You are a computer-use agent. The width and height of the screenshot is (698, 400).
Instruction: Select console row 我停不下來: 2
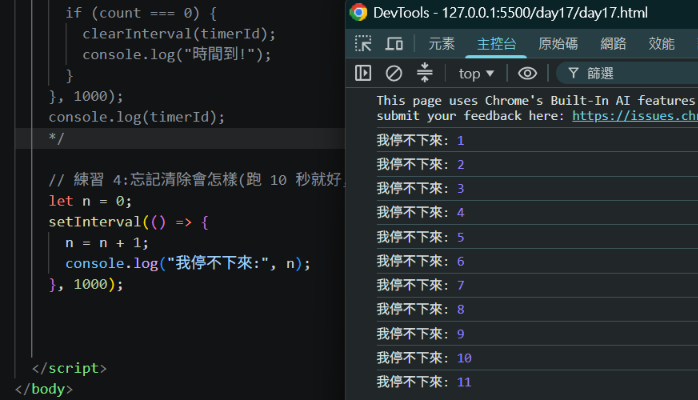coord(537,164)
